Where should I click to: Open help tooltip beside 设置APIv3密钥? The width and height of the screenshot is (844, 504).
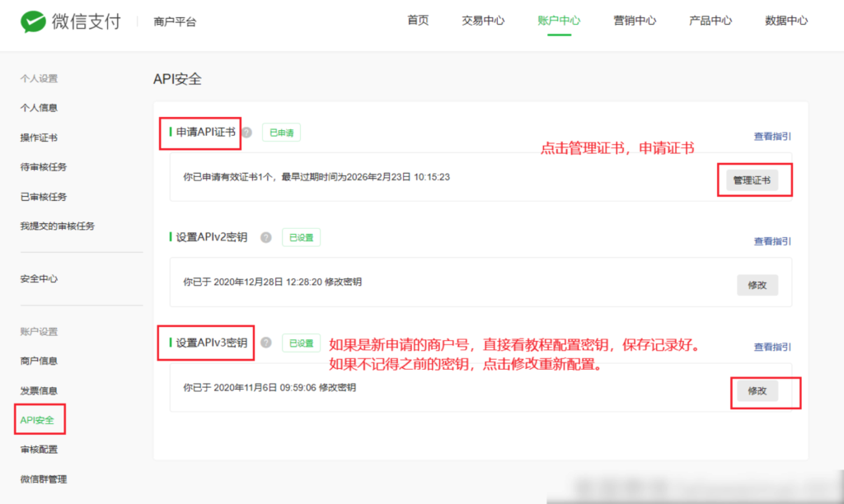click(x=265, y=343)
